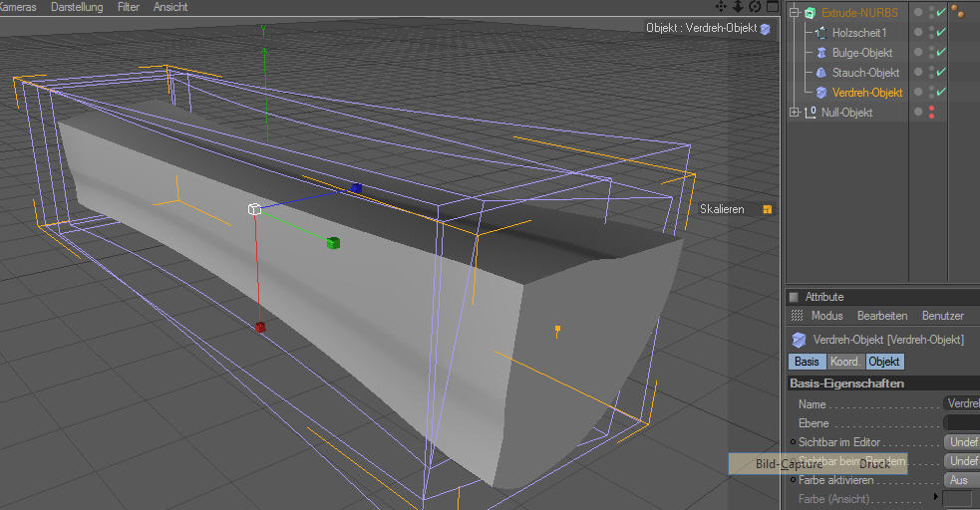
Task: Click the Extrude-NURBS object icon
Action: [811, 13]
